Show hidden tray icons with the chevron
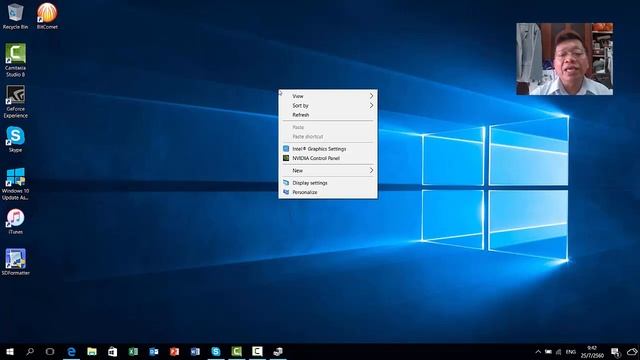The height and width of the screenshot is (360, 640). [x=538, y=352]
